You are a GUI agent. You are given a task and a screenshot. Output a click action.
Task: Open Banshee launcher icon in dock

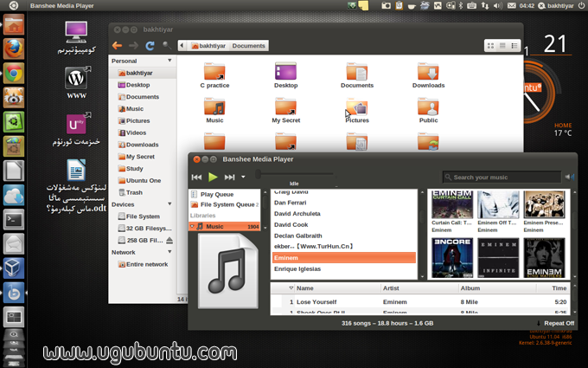click(14, 293)
